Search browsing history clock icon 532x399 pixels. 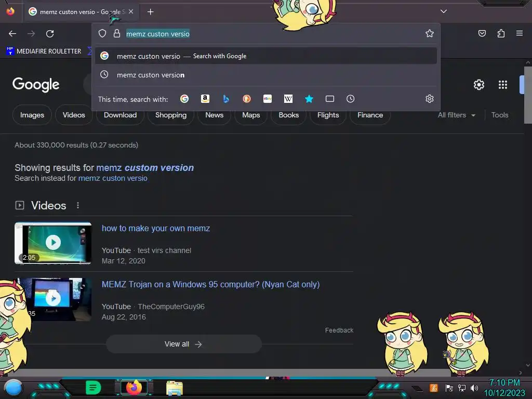coord(351,99)
